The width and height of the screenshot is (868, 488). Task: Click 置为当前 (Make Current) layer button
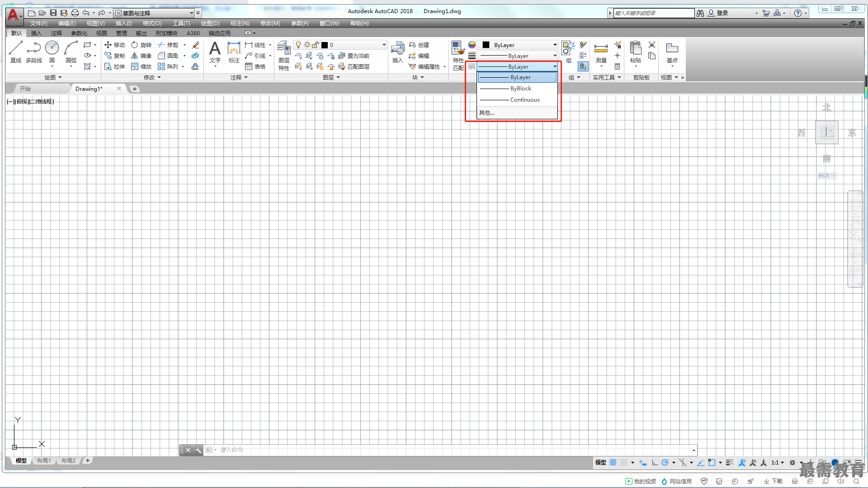[354, 56]
